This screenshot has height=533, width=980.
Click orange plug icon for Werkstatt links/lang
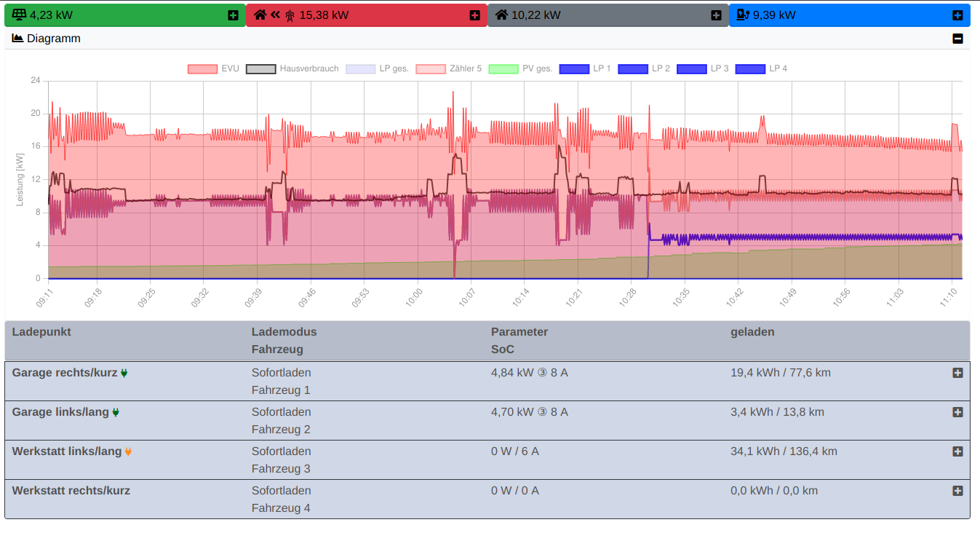(128, 451)
